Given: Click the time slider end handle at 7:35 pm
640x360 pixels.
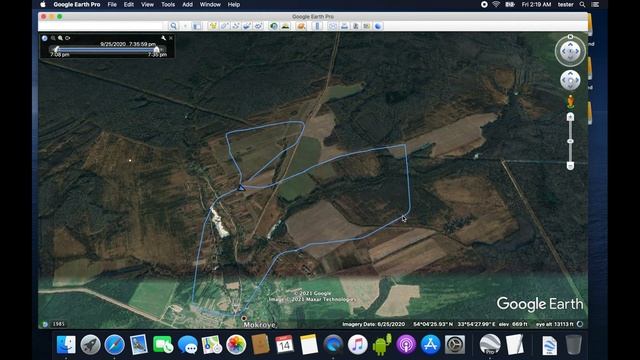Looking at the screenshot, I should pos(156,49).
